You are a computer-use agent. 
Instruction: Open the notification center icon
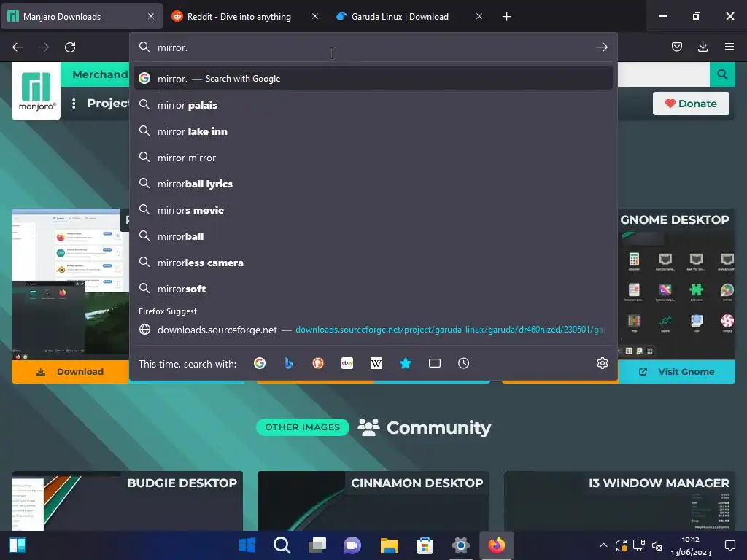[x=729, y=545]
